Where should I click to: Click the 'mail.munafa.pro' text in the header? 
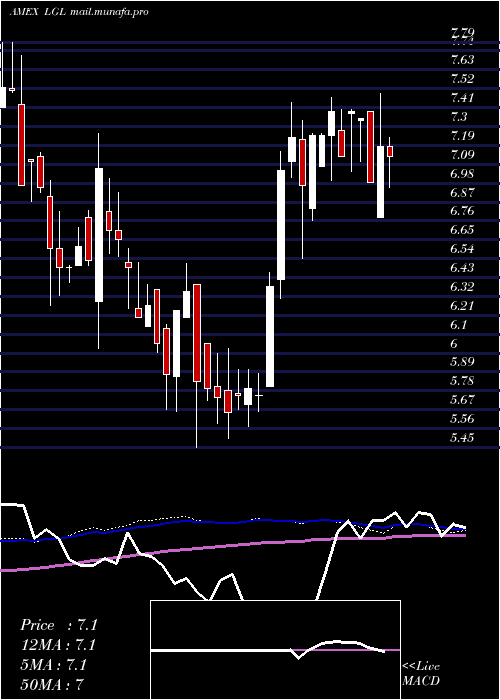point(109,12)
